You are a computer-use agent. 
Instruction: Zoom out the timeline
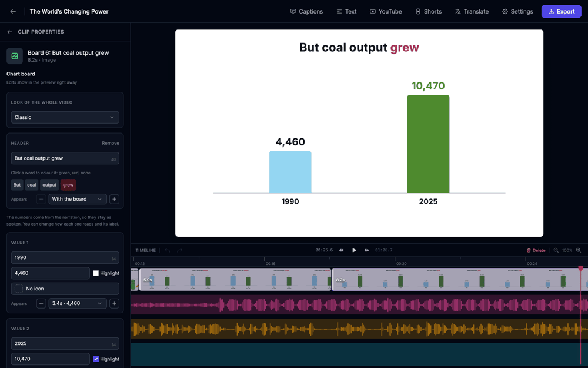pos(556,250)
